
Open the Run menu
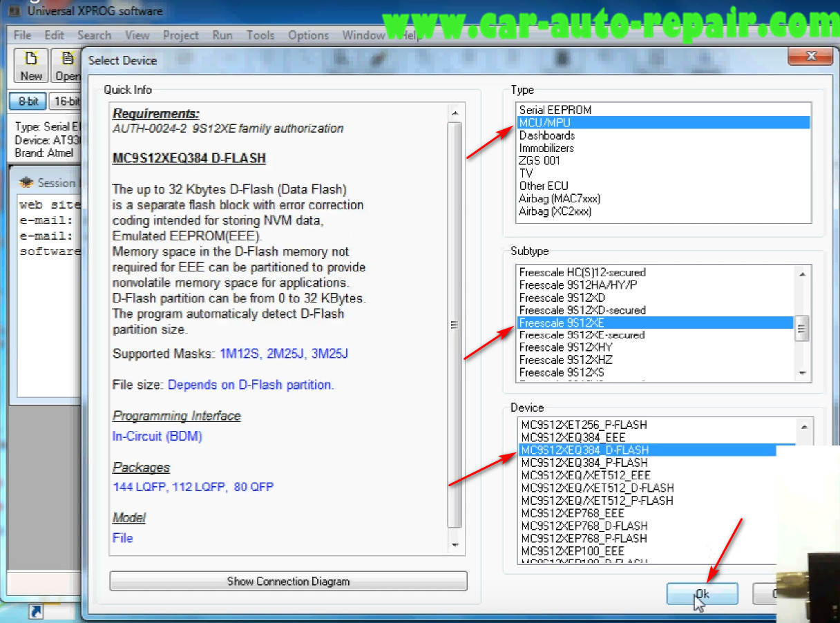[x=222, y=35]
